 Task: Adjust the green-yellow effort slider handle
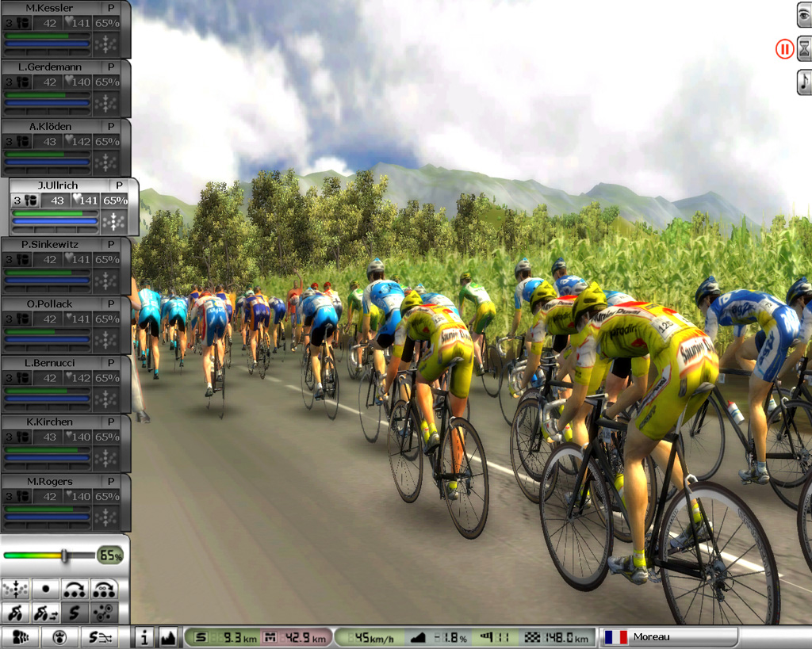click(66, 555)
